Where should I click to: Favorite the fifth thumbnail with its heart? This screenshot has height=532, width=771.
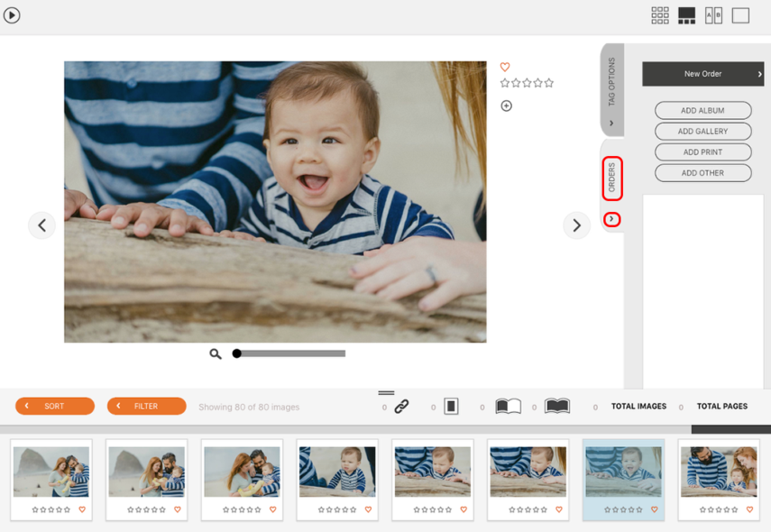pyautogui.click(x=464, y=509)
